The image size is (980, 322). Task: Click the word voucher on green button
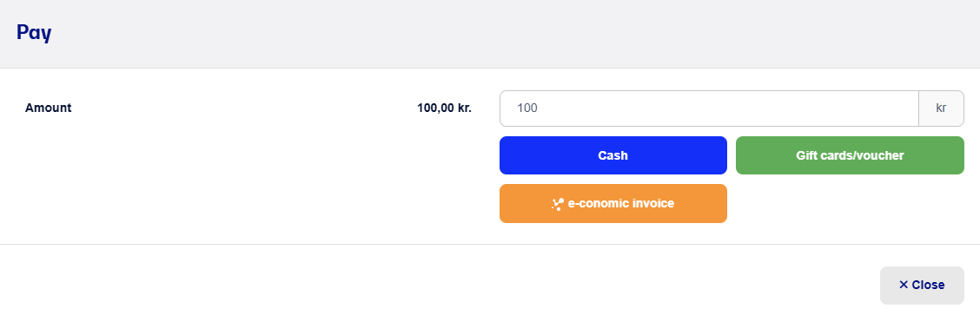pyautogui.click(x=881, y=155)
